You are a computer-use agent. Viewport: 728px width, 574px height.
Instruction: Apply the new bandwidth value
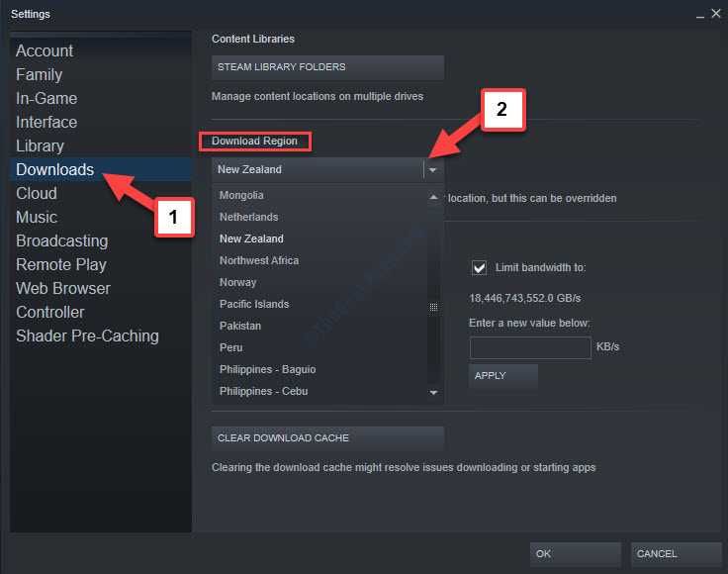pyautogui.click(x=503, y=376)
